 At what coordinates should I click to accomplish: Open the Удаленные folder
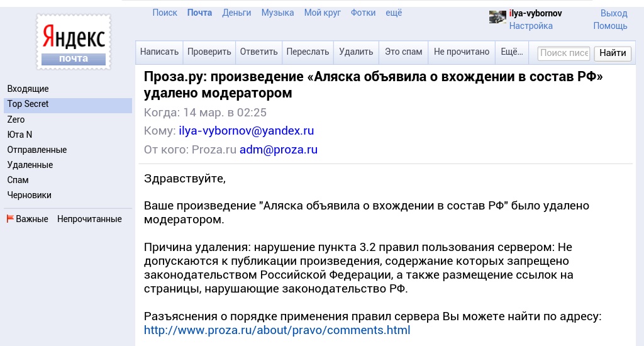(30, 165)
